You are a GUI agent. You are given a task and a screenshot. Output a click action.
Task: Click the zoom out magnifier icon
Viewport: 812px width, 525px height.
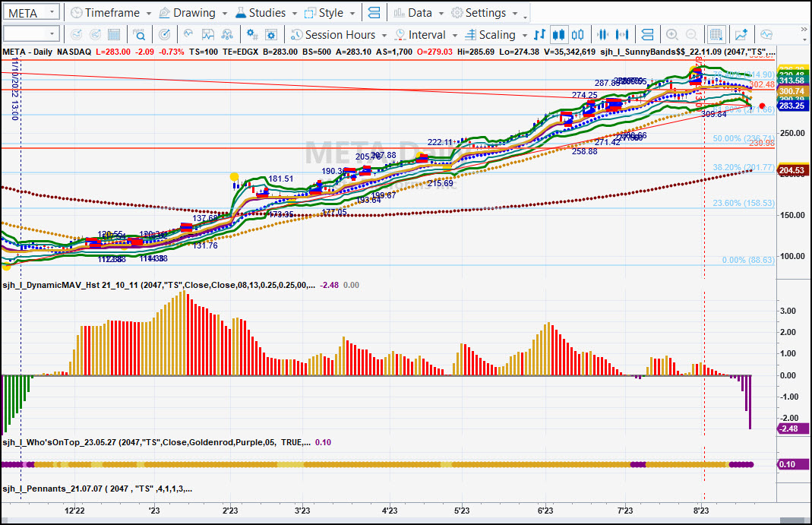click(x=691, y=35)
